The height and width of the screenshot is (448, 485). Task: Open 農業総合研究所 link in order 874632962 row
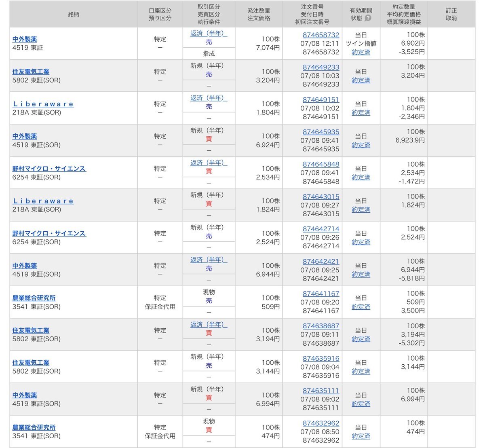click(x=34, y=427)
